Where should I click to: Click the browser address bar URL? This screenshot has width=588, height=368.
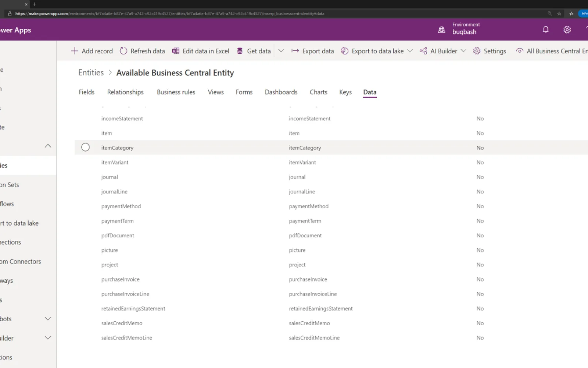tap(170, 13)
